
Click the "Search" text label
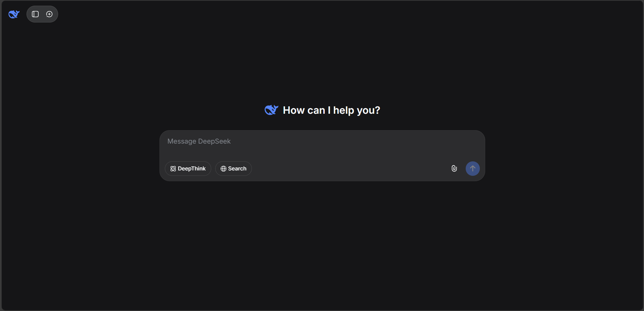237,168
